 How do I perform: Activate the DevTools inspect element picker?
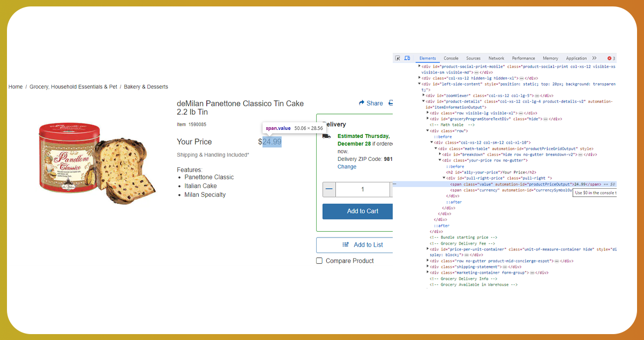pyautogui.click(x=398, y=58)
